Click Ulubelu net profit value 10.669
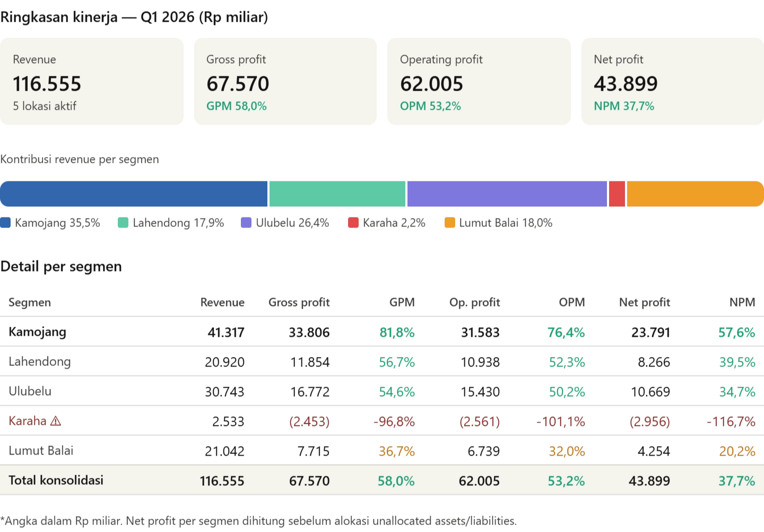Viewport: 764px width, 532px height. coord(651,392)
